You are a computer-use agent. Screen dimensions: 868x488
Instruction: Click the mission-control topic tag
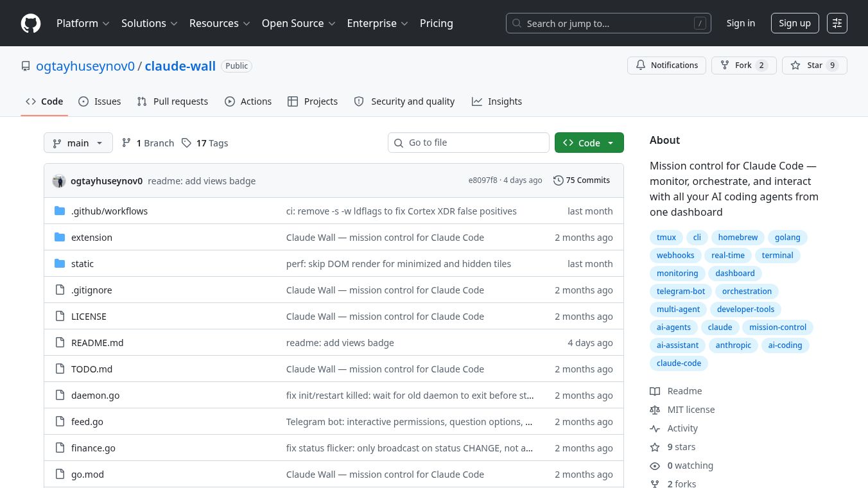[x=777, y=327]
